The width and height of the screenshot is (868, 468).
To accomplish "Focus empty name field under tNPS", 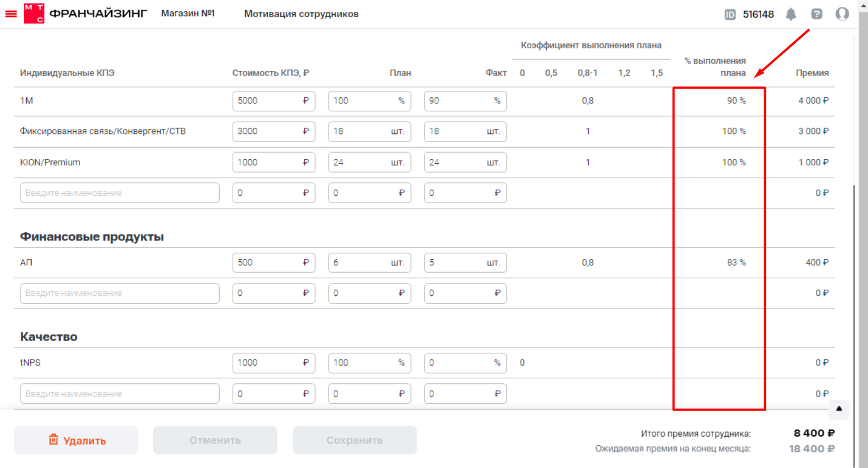I will pos(120,394).
